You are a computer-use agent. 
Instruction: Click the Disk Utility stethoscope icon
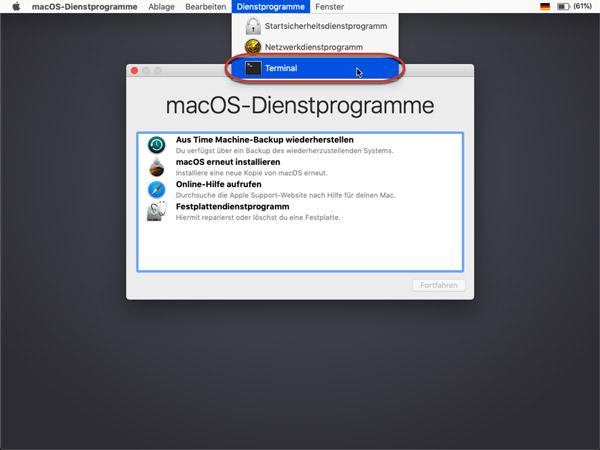157,212
